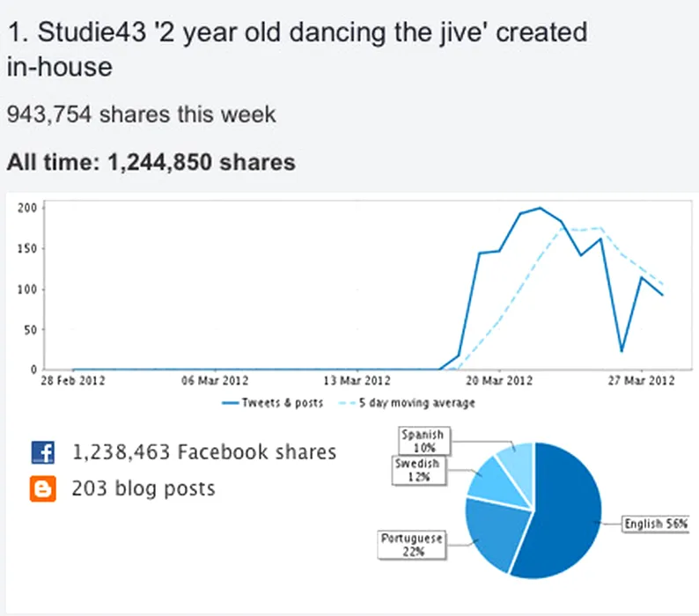Click the Blogger icon
Screen dimensions: 699x616
point(43,488)
